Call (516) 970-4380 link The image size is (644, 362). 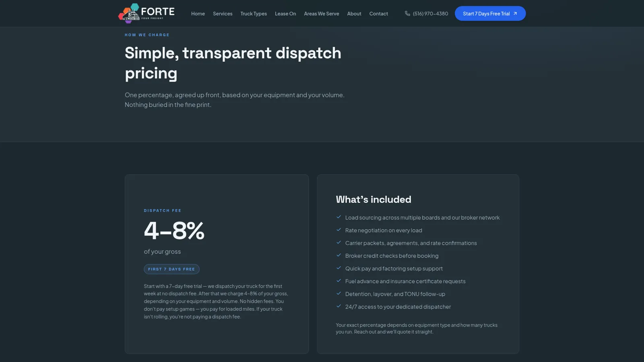click(x=426, y=14)
